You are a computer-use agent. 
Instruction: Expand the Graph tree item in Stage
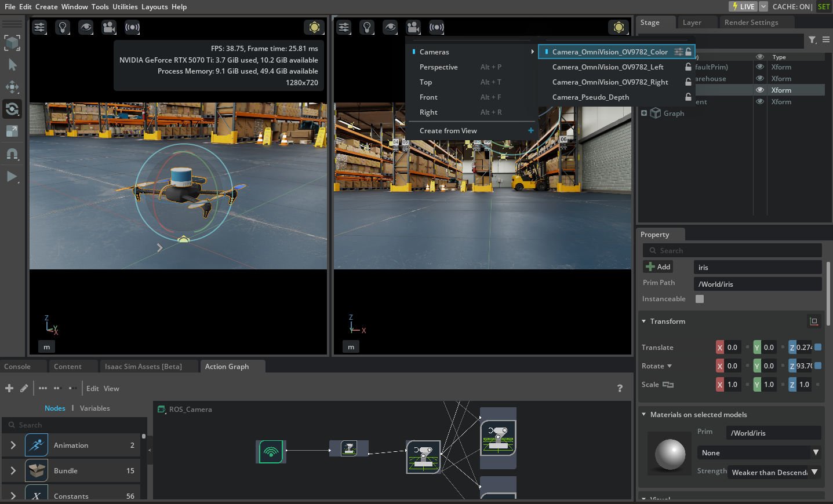click(x=644, y=114)
